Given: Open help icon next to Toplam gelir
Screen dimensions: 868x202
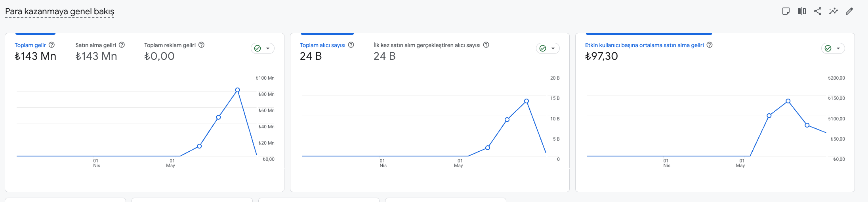Looking at the screenshot, I should tap(52, 45).
